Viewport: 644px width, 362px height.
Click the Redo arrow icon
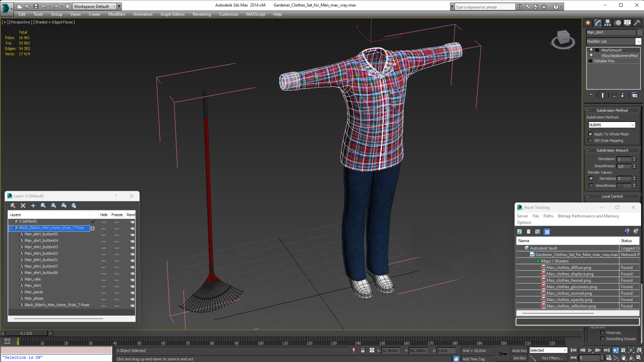(56, 6)
